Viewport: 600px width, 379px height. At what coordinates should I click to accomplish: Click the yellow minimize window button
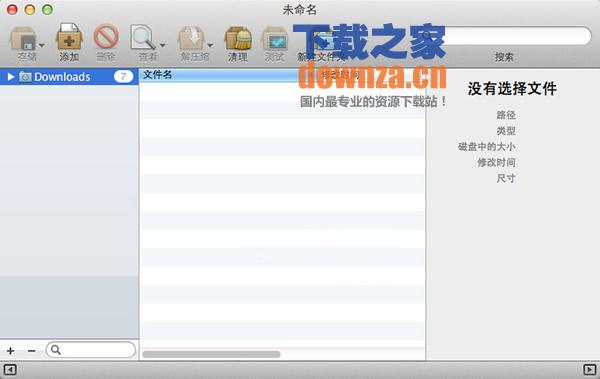(x=30, y=10)
